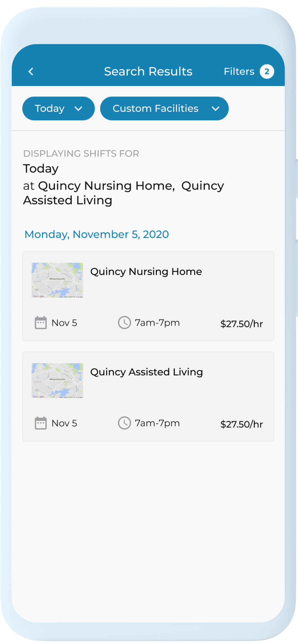Open the Custom Facilities dropdown
The image size is (298, 644).
click(164, 109)
